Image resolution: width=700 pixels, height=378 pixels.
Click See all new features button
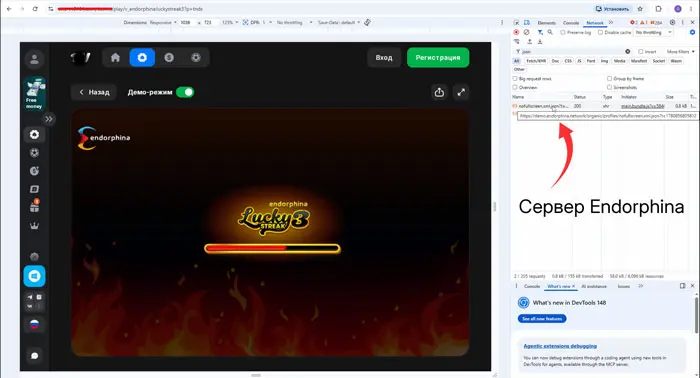(x=542, y=319)
